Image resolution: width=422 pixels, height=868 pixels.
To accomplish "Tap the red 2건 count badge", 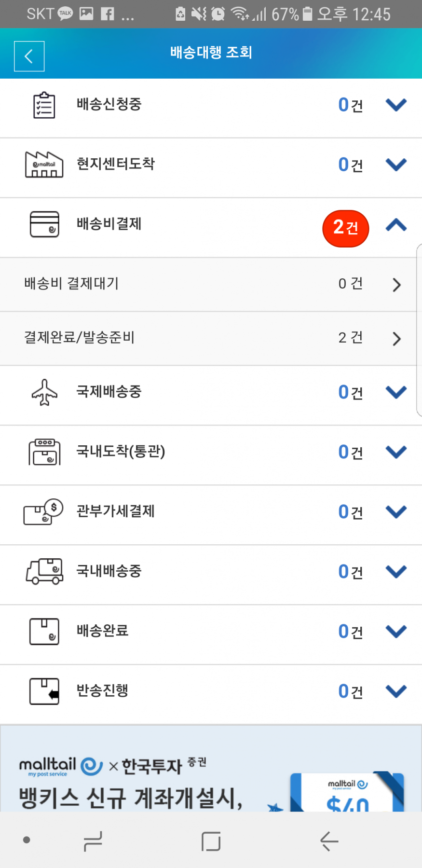I will click(x=345, y=228).
